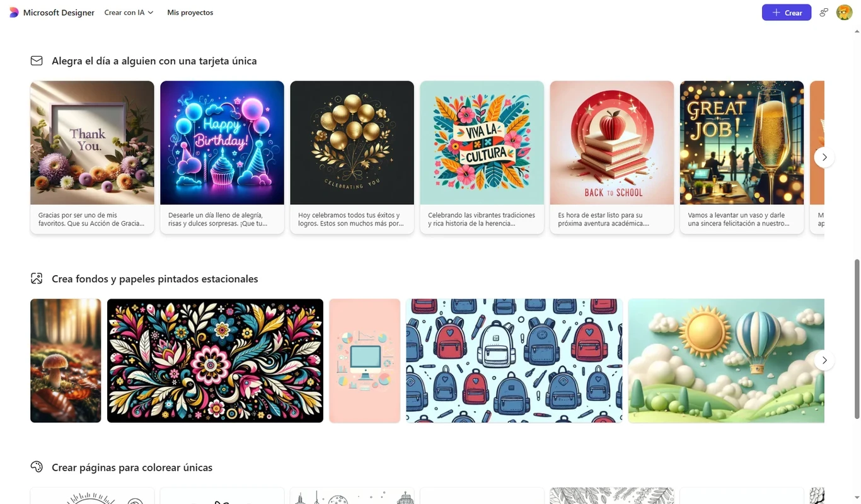Select the Back to School apple card
The width and height of the screenshot is (861, 504).
(611, 157)
